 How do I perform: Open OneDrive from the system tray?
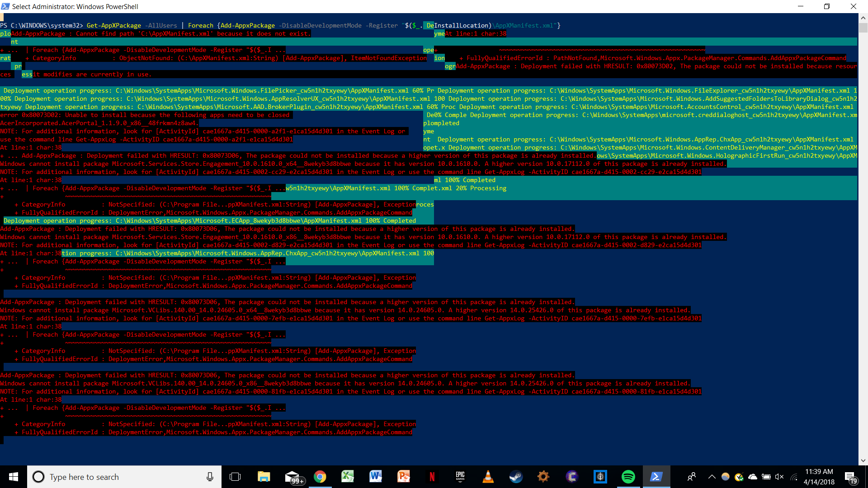[753, 477]
